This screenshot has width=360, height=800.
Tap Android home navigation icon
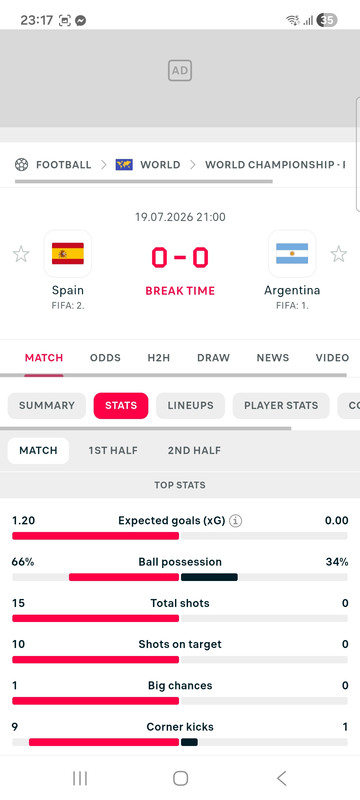(x=181, y=778)
